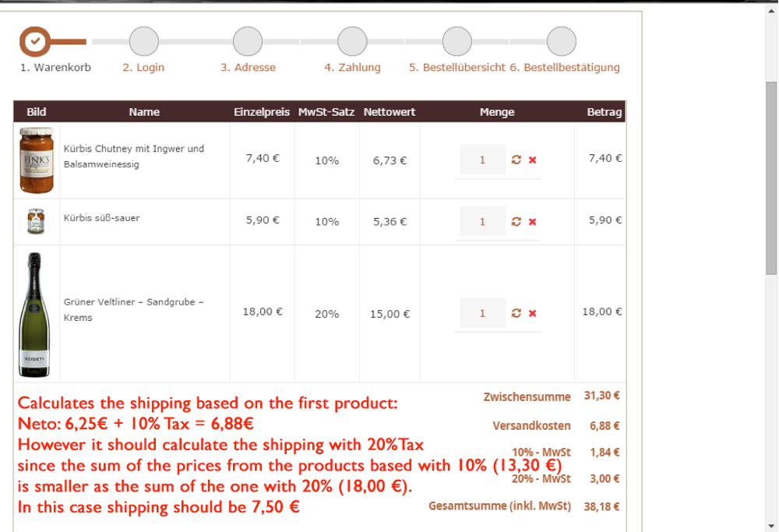Delete Kürbis süß-sauer from cart

pyautogui.click(x=533, y=222)
